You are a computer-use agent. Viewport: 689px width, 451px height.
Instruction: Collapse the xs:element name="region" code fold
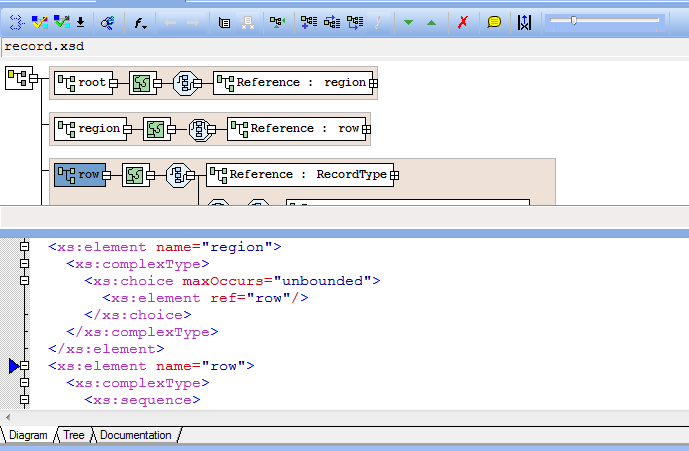pyautogui.click(x=25, y=246)
